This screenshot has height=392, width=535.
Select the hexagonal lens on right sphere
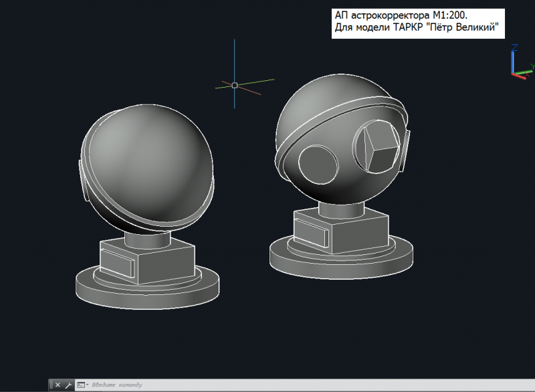[377, 148]
